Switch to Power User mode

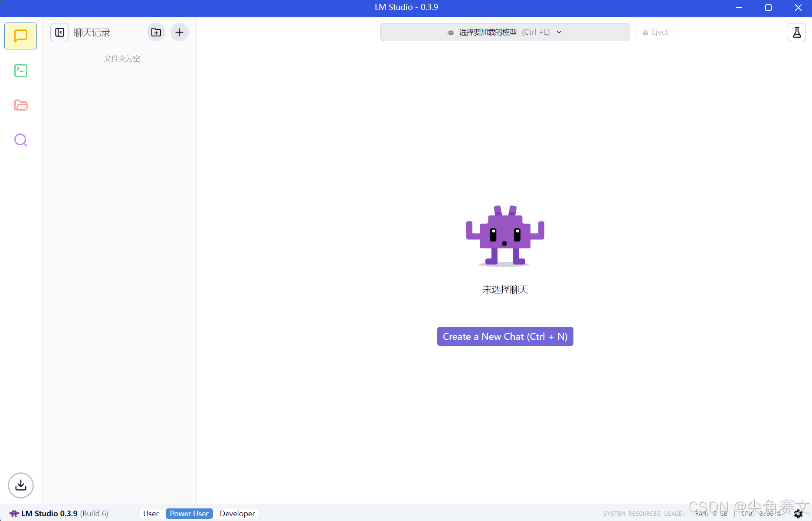pyautogui.click(x=189, y=514)
